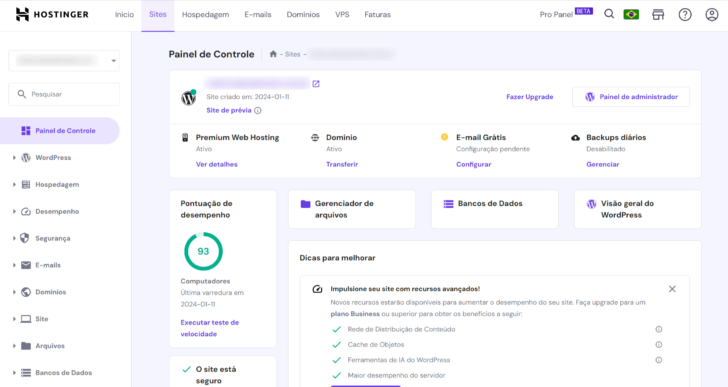The height and width of the screenshot is (387, 728).
Task: Click info icon for Rede de Distribuição de Conteúdo
Action: (x=658, y=329)
